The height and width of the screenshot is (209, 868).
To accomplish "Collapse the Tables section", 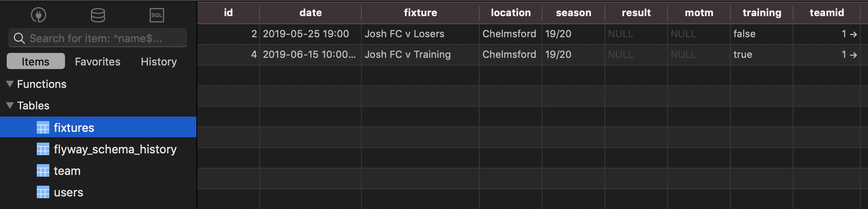I will 10,106.
